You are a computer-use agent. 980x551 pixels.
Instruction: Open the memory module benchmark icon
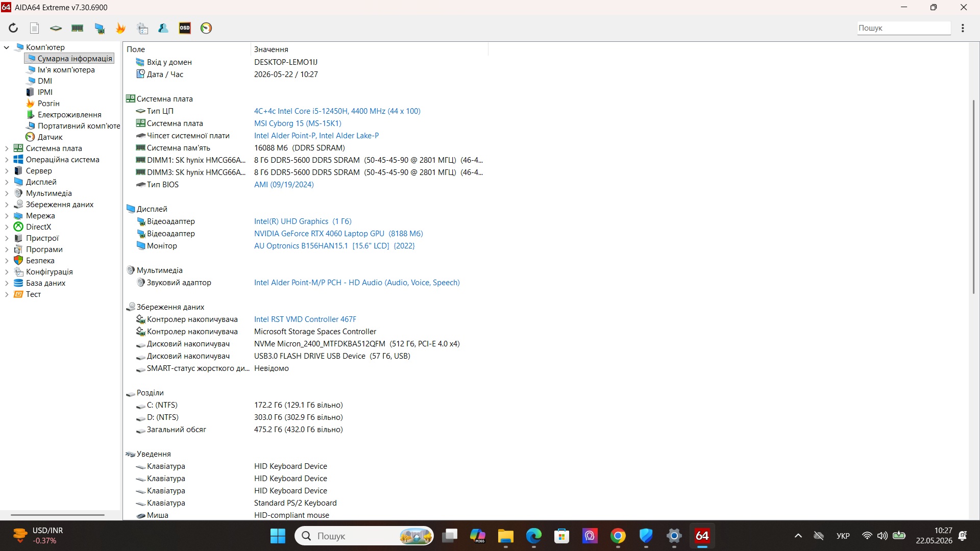(78, 28)
